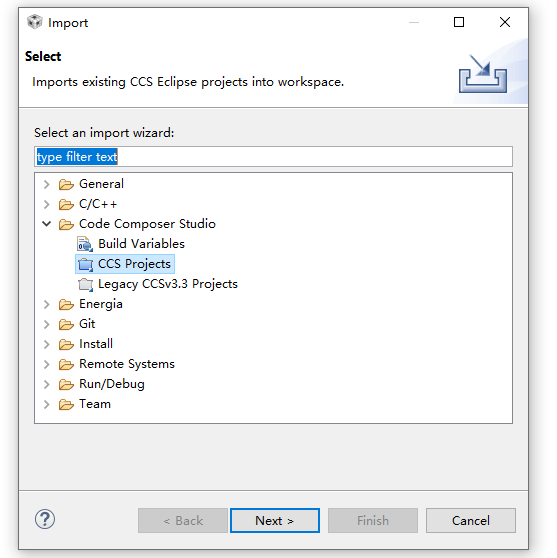Click the Legacy CCSv3.3 Projects icon
Screen dimensions: 557x558
(85, 284)
